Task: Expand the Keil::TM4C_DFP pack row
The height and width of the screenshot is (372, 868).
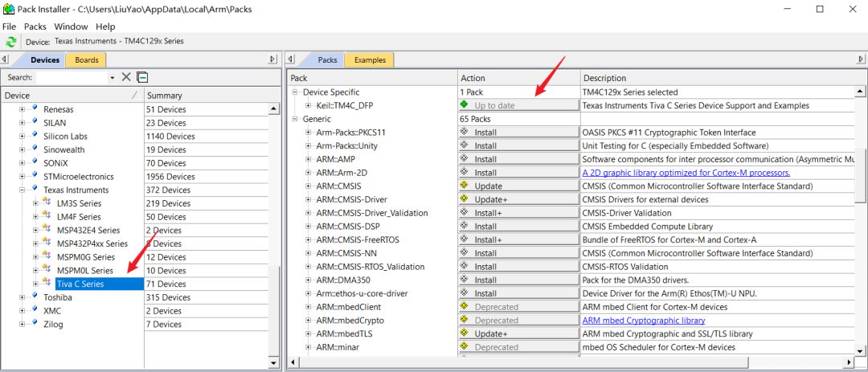Action: (x=309, y=106)
